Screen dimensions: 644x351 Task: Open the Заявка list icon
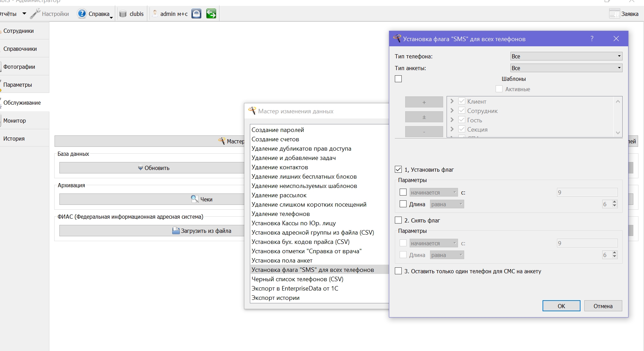[614, 14]
